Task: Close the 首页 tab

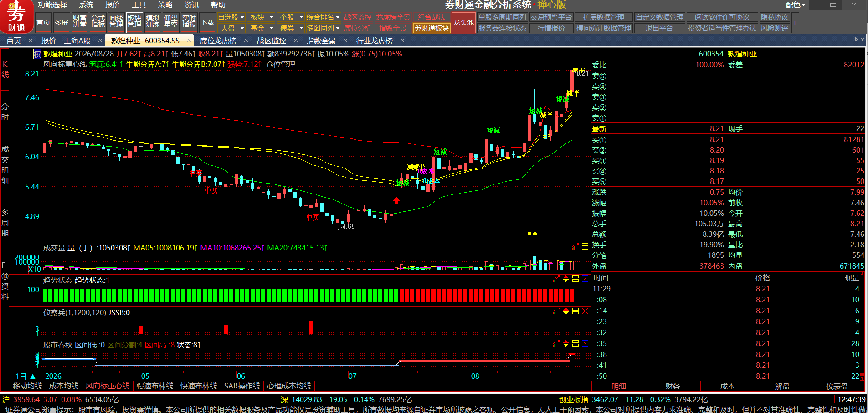Action: click(x=31, y=41)
